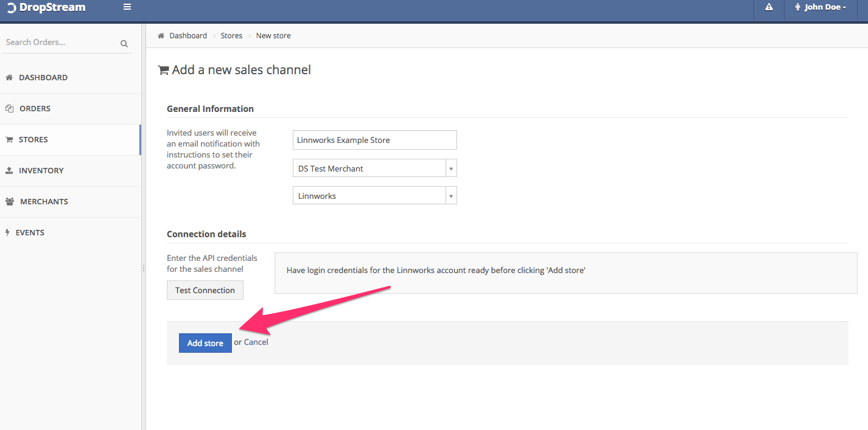Viewport: 868px width, 430px height.
Task: Click the breadcrumb home icon
Action: (x=161, y=36)
